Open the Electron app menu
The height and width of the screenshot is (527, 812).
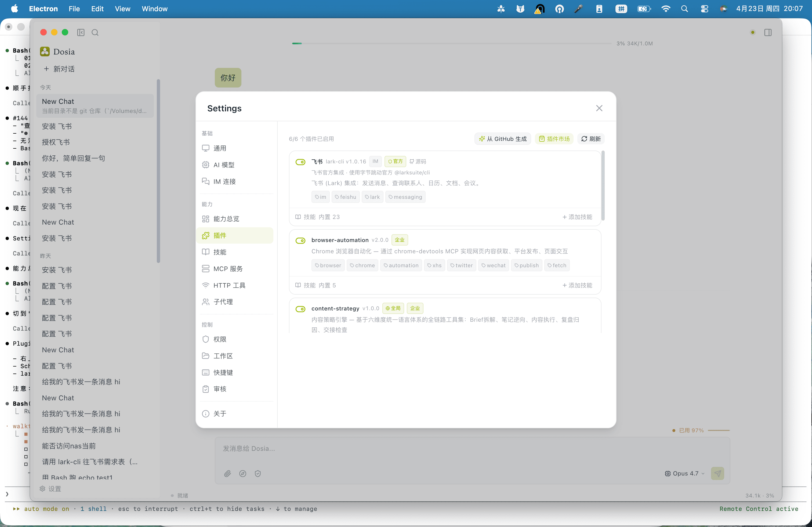point(43,9)
